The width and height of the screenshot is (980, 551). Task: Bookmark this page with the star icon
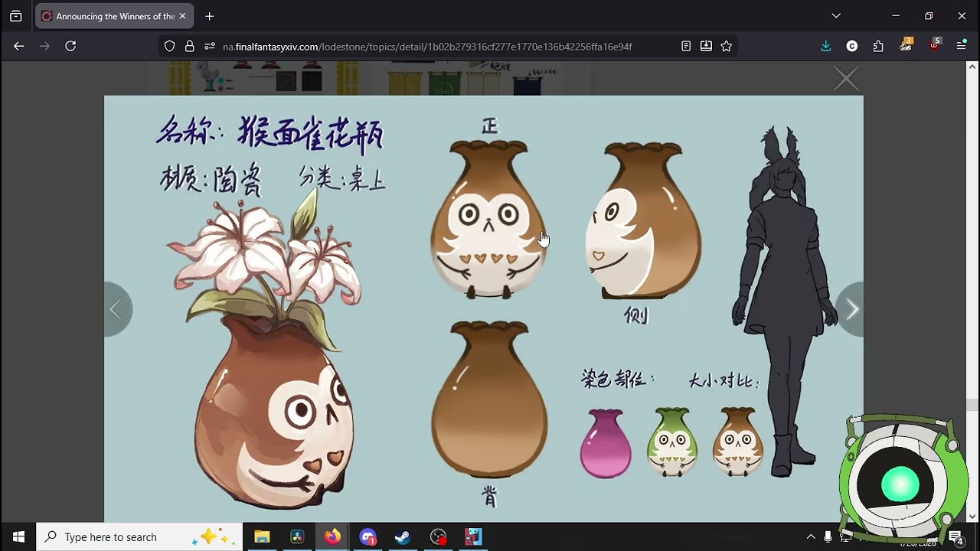727,47
